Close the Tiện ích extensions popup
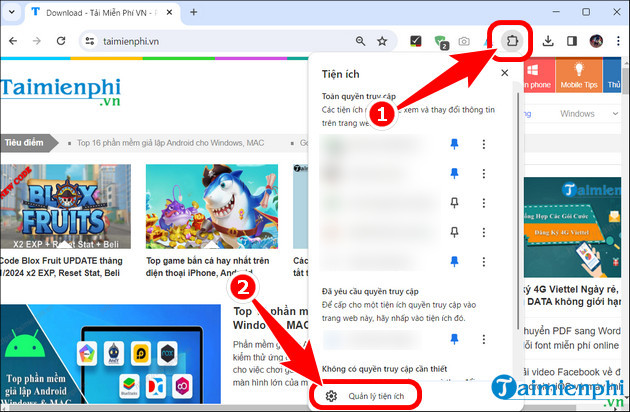Screen dimensions: 630x412 tap(505, 73)
